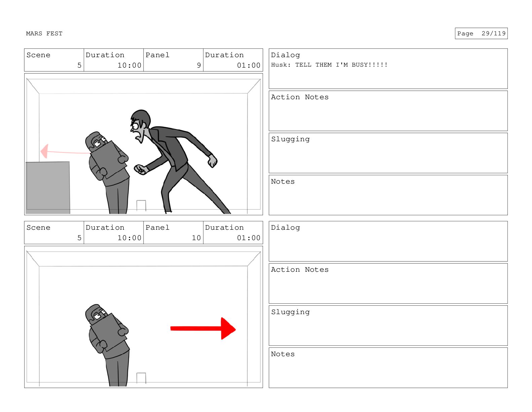Viewport: 532px width, 412px height.
Task: Click the Action Notes box for panel 9
Action: [388, 111]
